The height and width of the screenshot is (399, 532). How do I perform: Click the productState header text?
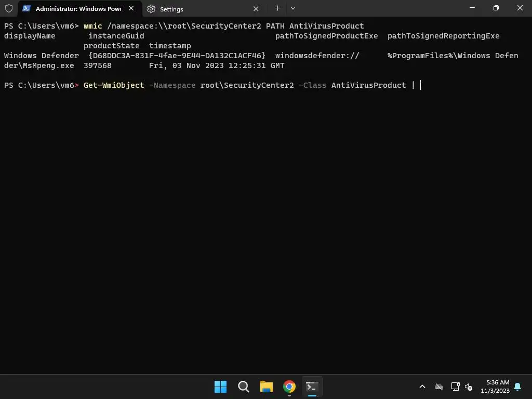pos(111,46)
